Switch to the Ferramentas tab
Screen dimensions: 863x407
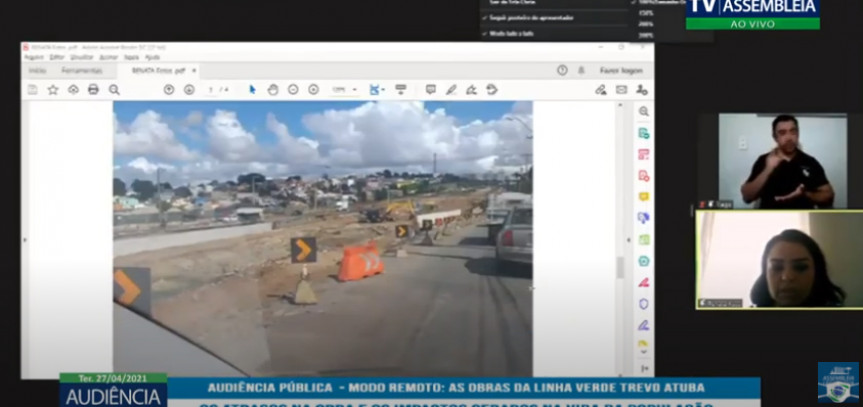coord(81,71)
